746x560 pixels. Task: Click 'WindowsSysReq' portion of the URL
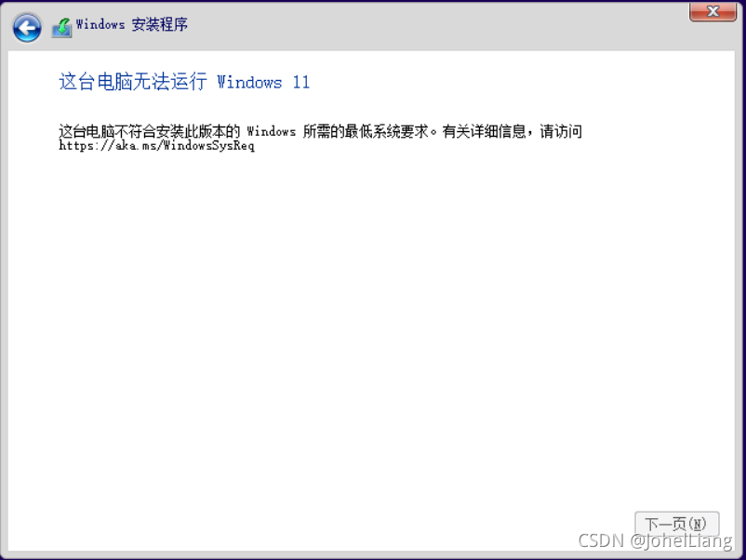[x=209, y=146]
